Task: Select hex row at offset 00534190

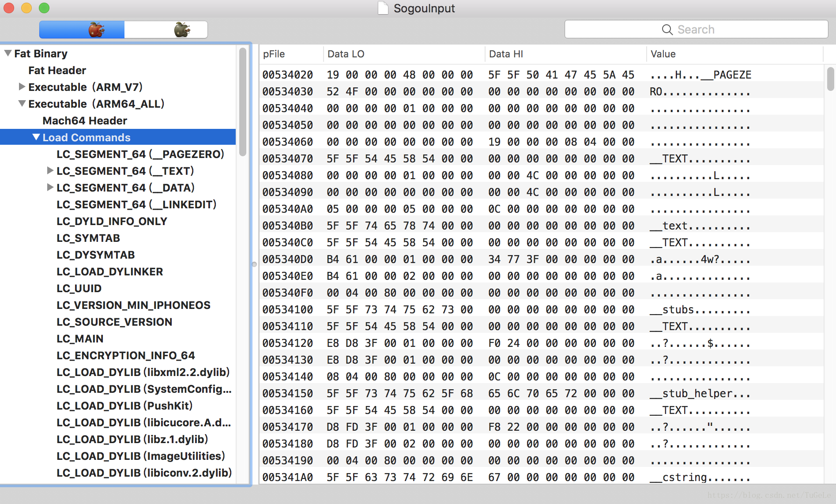Action: pos(541,460)
